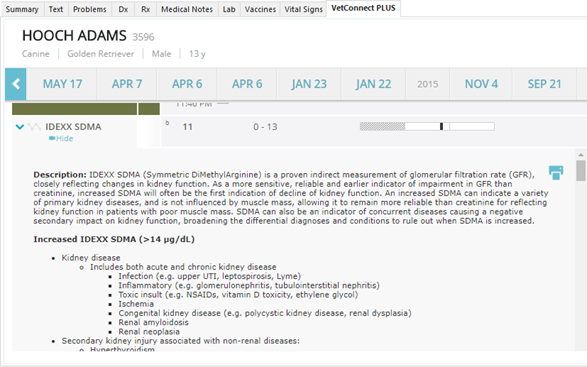
Task: Open the trend graph icon beside IDEXX SDMA
Action: [x=34, y=127]
